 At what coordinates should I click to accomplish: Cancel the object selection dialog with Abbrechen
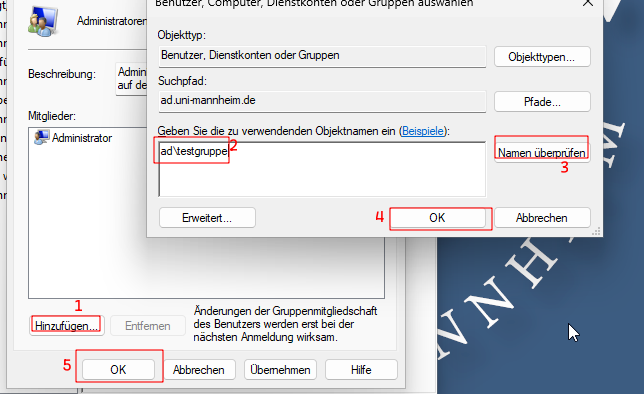[542, 218]
